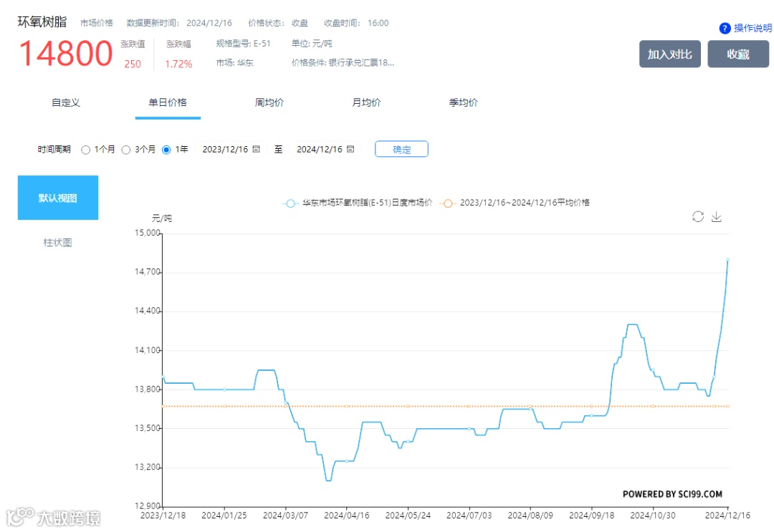
Task: Click the 2024/04/16 x-axis label
Action: 347,516
